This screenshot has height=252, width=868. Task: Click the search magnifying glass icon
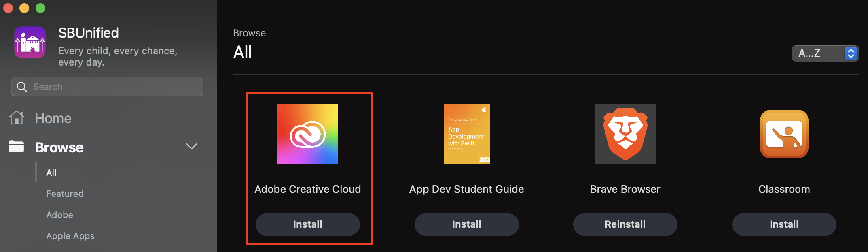22,87
